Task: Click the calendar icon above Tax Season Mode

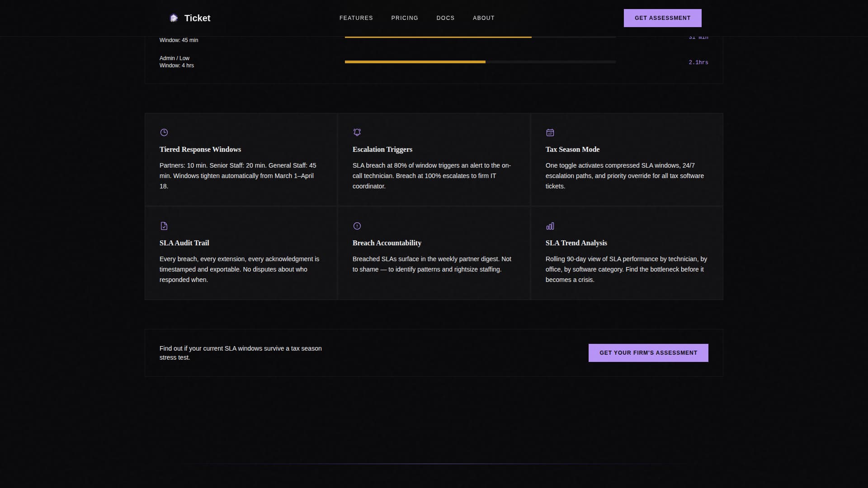Action: [550, 132]
